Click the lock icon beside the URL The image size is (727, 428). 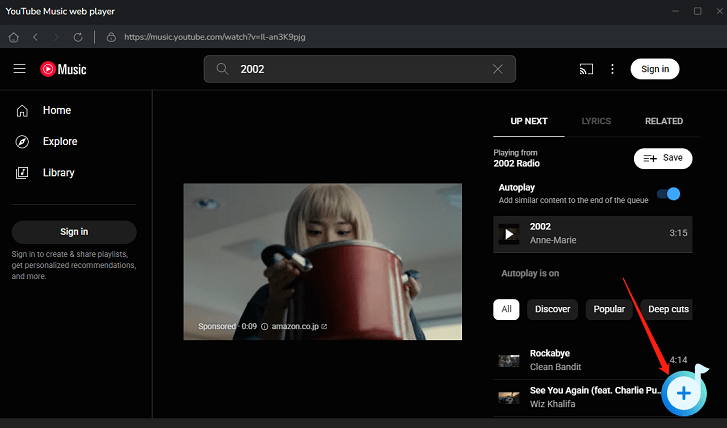click(x=111, y=37)
